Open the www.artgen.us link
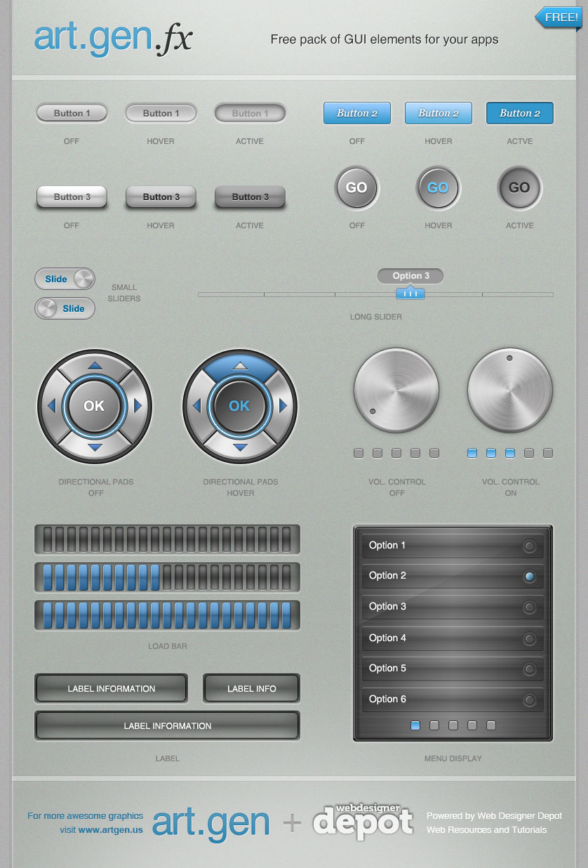This screenshot has width=588, height=868. (x=110, y=829)
